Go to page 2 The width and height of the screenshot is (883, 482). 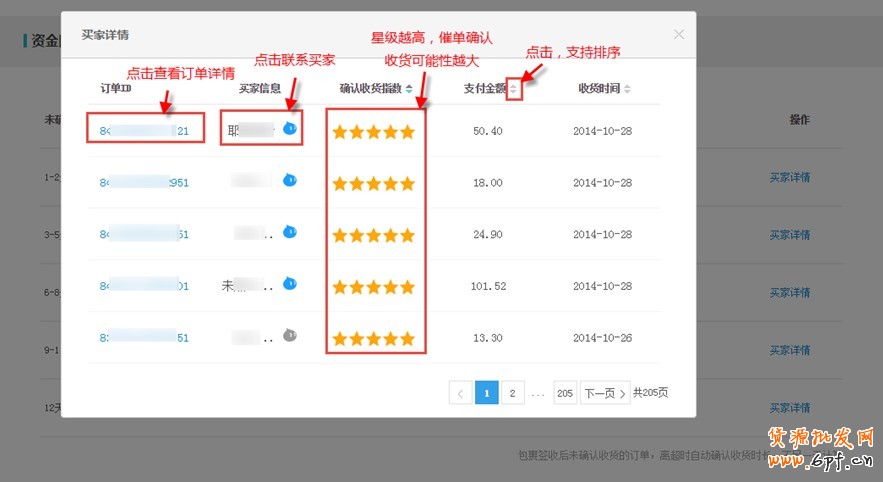(x=512, y=393)
